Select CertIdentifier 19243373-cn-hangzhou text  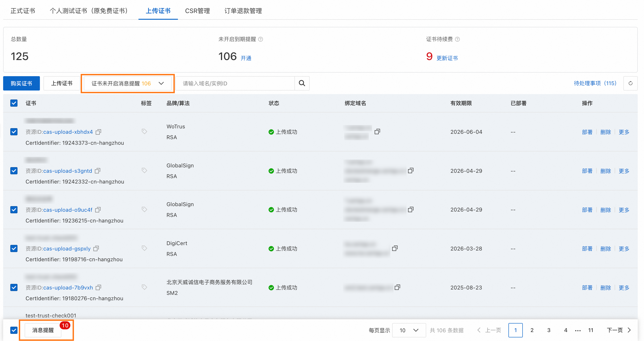coord(75,143)
